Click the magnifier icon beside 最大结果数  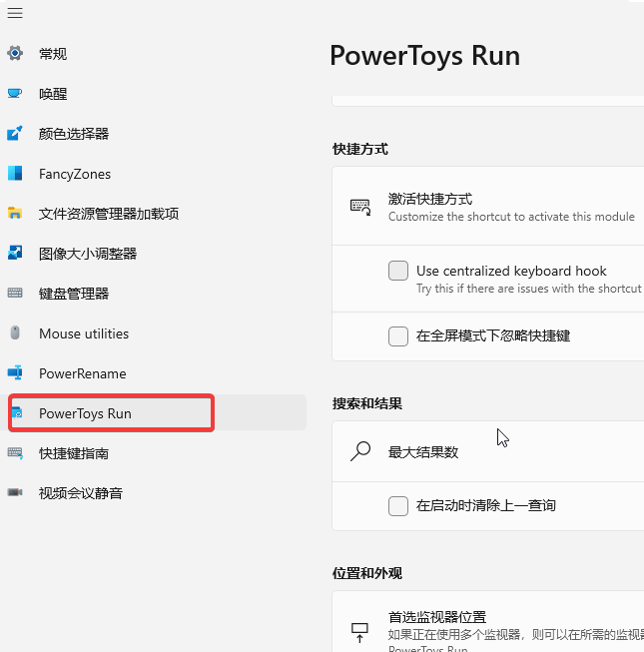[x=360, y=451]
